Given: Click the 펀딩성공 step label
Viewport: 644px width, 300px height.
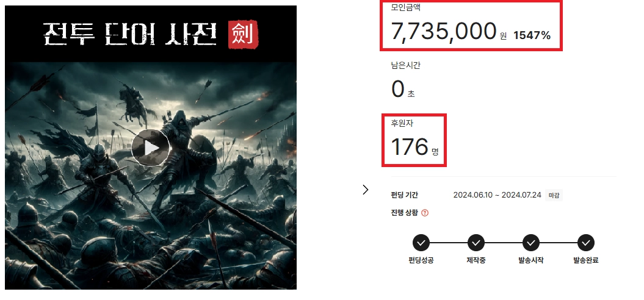Looking at the screenshot, I should 421,260.
